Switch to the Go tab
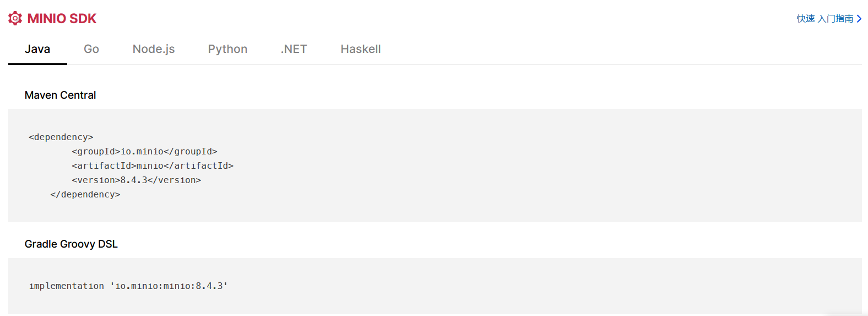The width and height of the screenshot is (868, 316). (91, 49)
